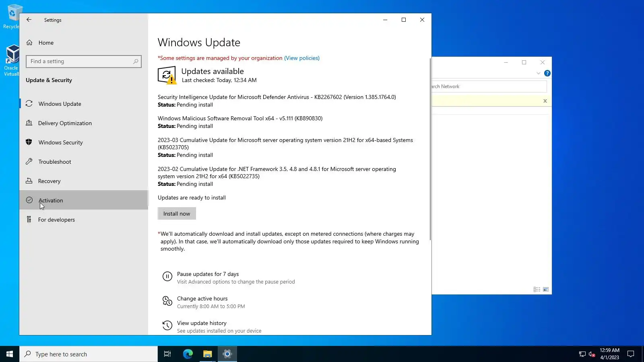Click View update history
This screenshot has height=362, width=644.
point(202,323)
